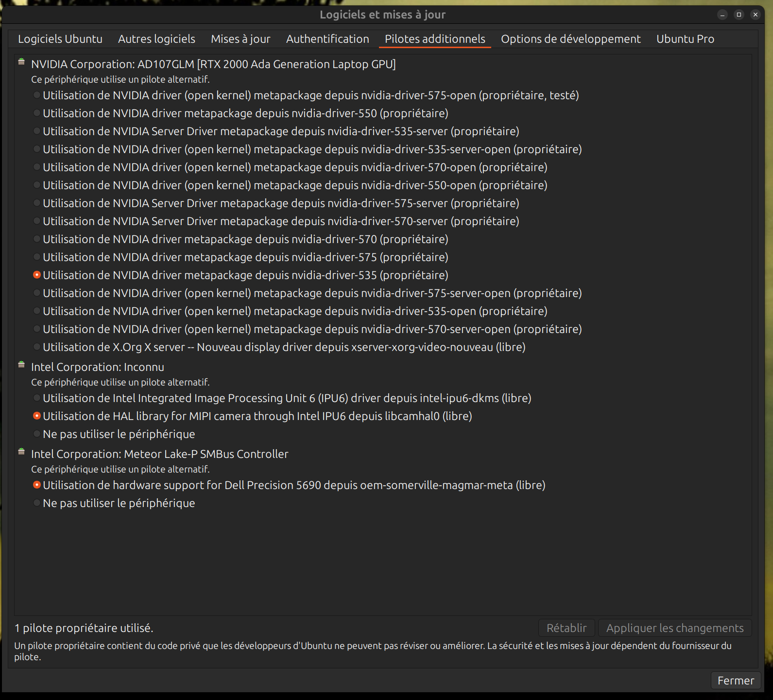773x700 pixels.
Task: Click the Meteor Lake-P SMBus device icon
Action: pyautogui.click(x=21, y=452)
